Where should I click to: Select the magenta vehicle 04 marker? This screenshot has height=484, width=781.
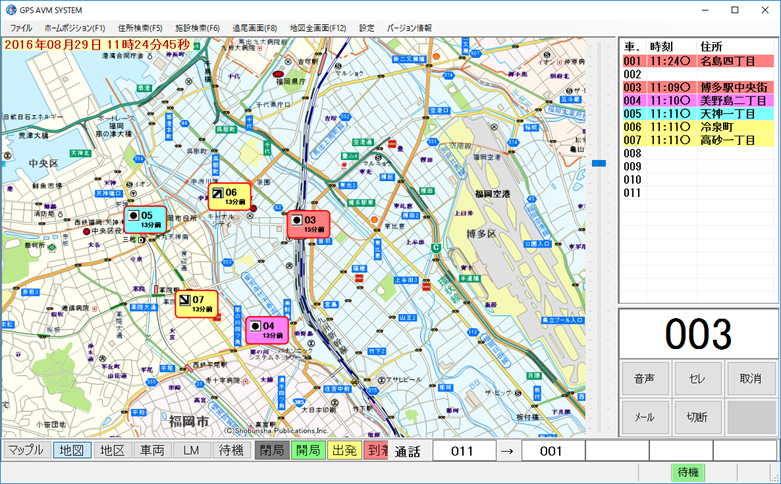click(267, 330)
